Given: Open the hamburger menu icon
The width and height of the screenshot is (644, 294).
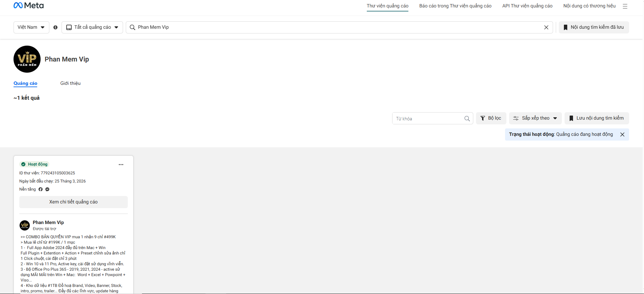Looking at the screenshot, I should click(x=625, y=6).
